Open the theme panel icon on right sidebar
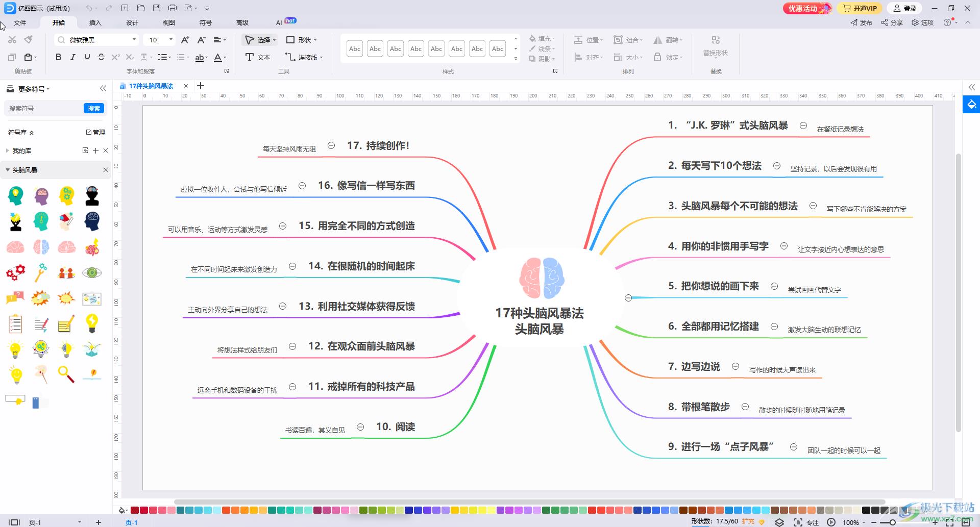Screen dimensions: 980x527 (x=972, y=105)
